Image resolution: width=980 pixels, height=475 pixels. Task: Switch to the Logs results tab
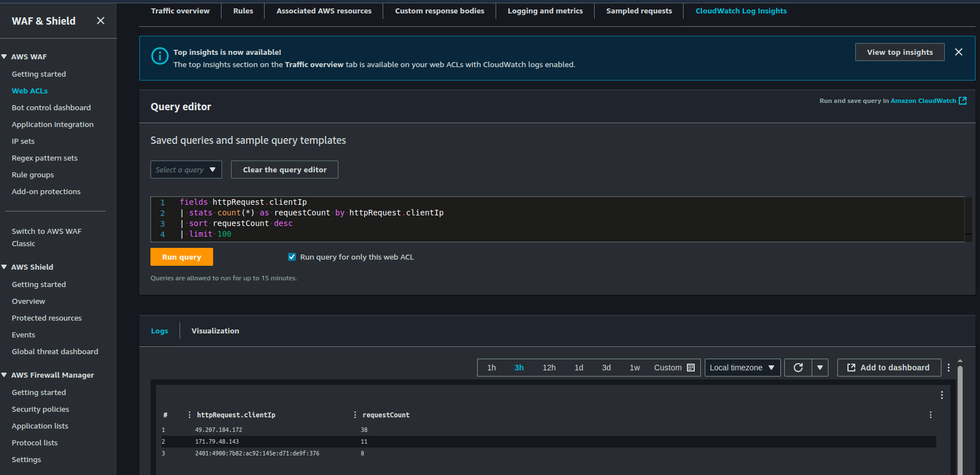tap(159, 331)
